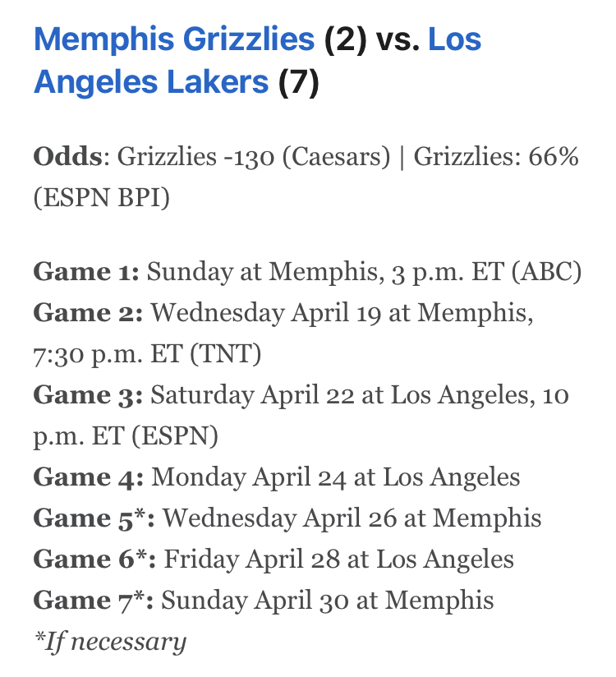Image resolution: width=616 pixels, height=677 pixels.
Task: Click the Game 7* heading
Action: point(94,601)
